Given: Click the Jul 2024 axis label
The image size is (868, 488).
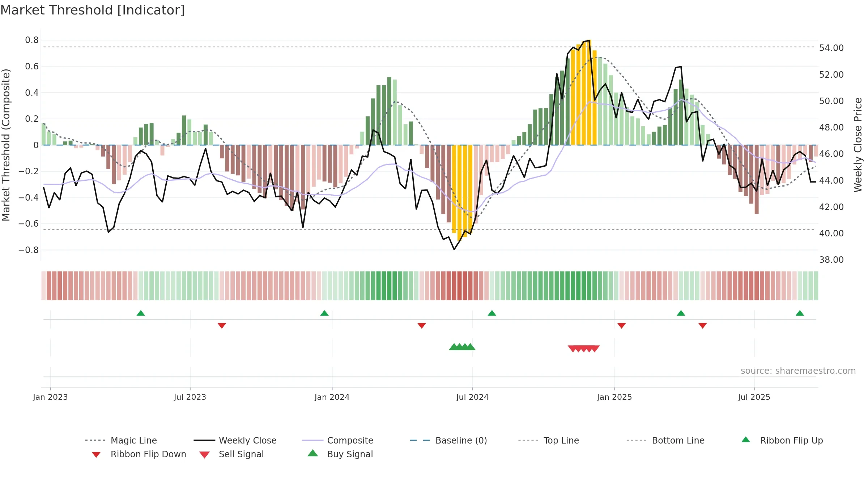Looking at the screenshot, I should [x=472, y=397].
